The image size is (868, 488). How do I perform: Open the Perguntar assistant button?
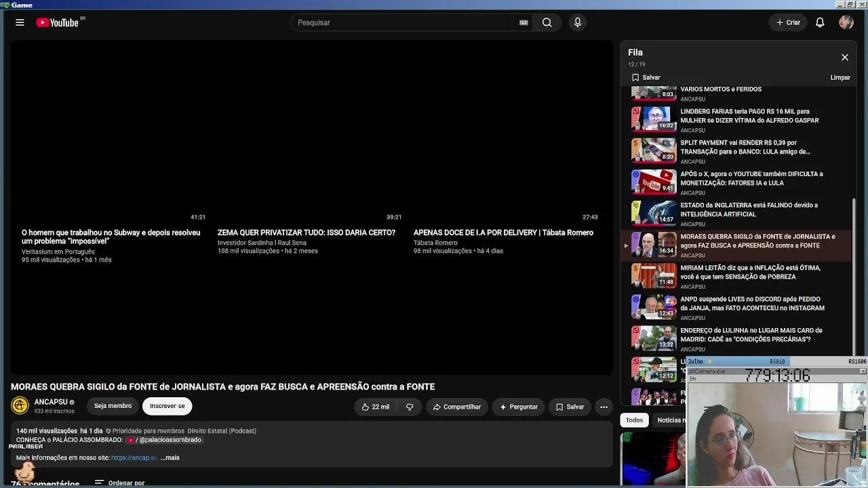(519, 407)
